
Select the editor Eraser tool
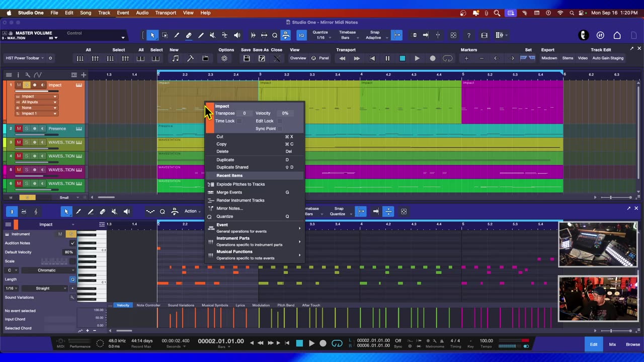(x=103, y=212)
